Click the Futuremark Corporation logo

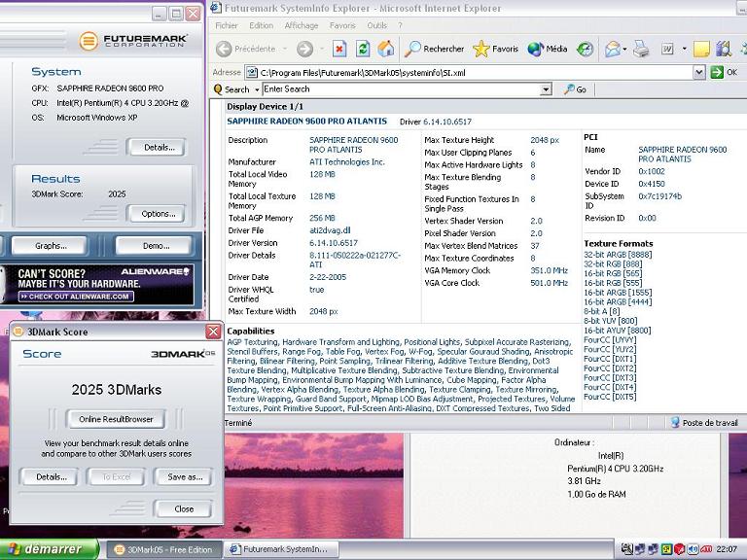pyautogui.click(x=133, y=41)
